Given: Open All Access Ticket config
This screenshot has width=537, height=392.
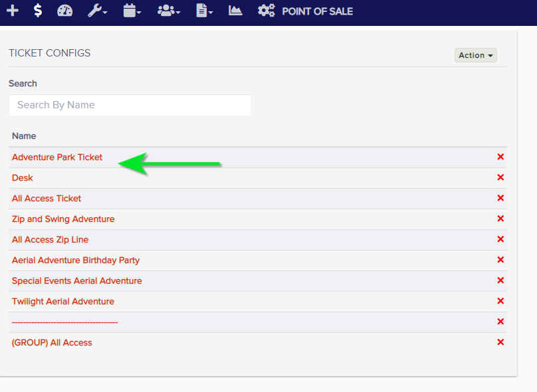Looking at the screenshot, I should tap(47, 199).
